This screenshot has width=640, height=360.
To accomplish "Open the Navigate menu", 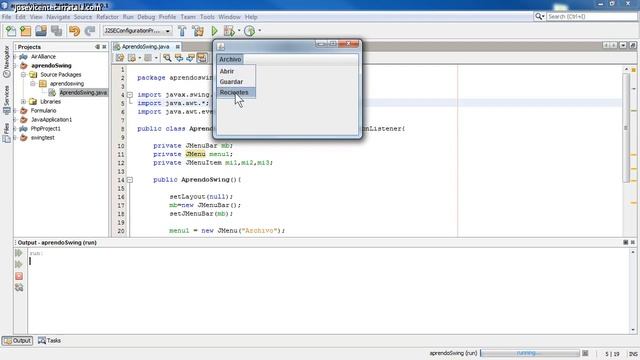I will (58, 17).
